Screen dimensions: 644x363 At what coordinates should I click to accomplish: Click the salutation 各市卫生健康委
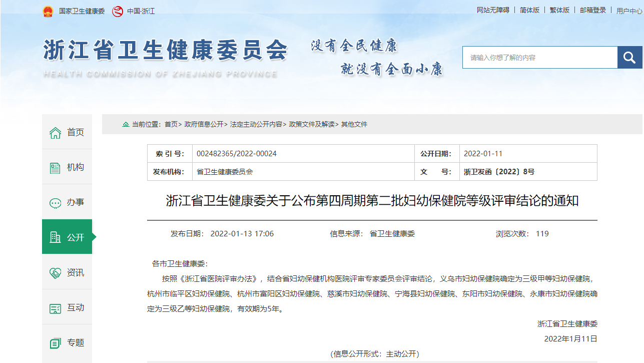tap(179, 264)
